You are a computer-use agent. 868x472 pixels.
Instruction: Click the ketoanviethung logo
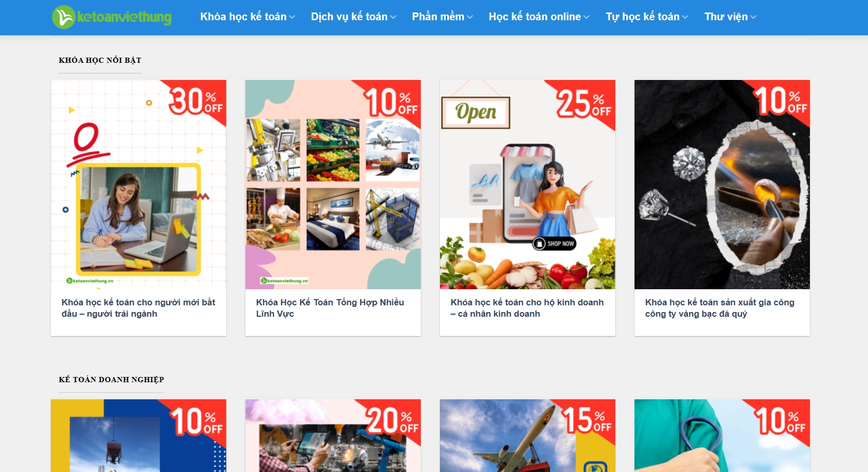tap(112, 17)
